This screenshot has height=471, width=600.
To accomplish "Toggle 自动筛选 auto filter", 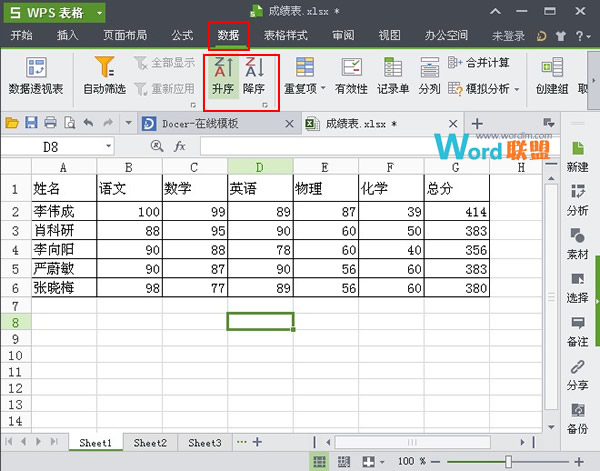I will coord(105,76).
